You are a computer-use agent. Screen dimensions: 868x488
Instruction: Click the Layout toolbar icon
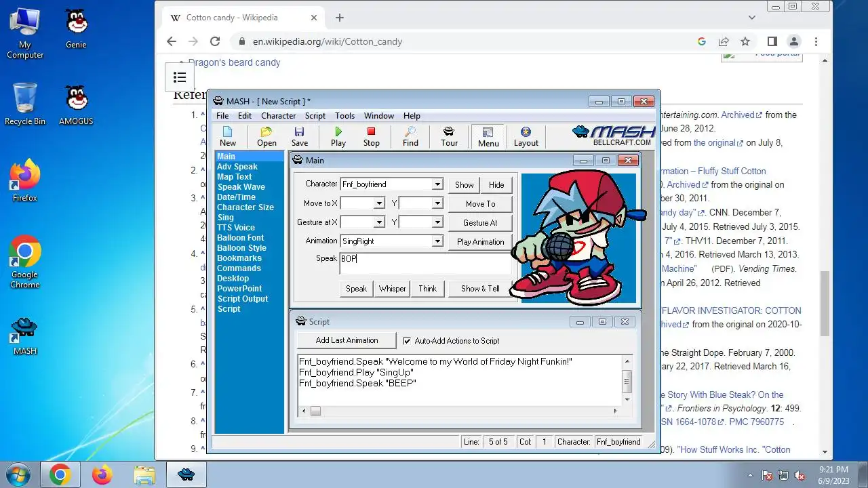[526, 136]
